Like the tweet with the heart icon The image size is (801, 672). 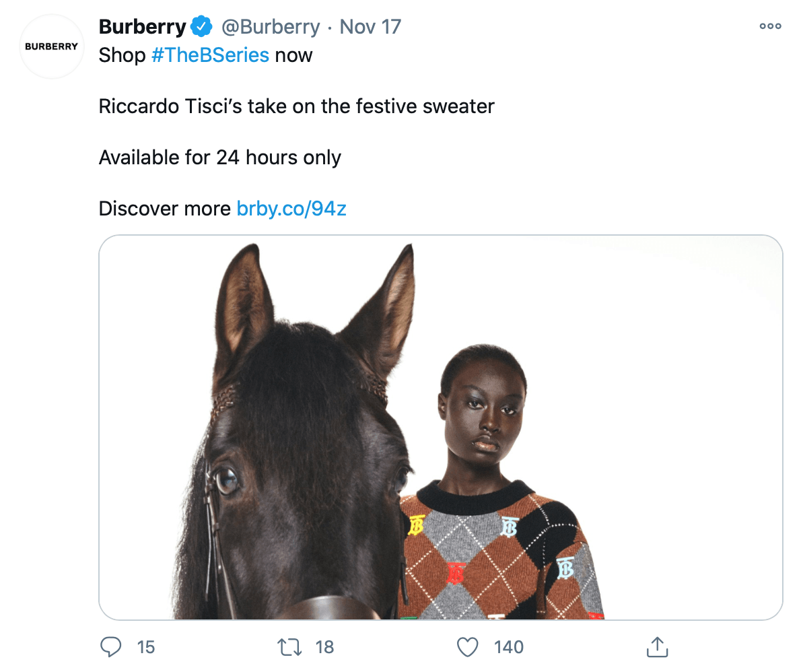pos(466,647)
